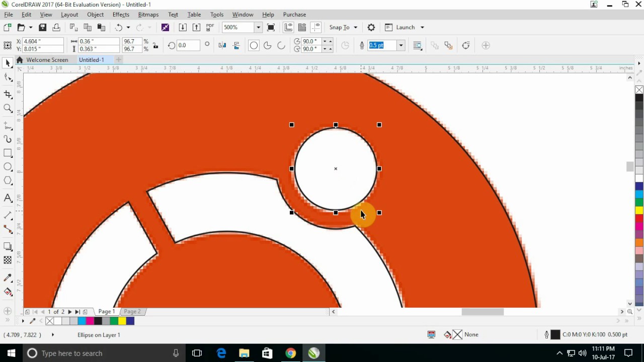Expand the Undo history dropdown arrow
Image resolution: width=644 pixels, height=362 pixels.
[128, 27]
